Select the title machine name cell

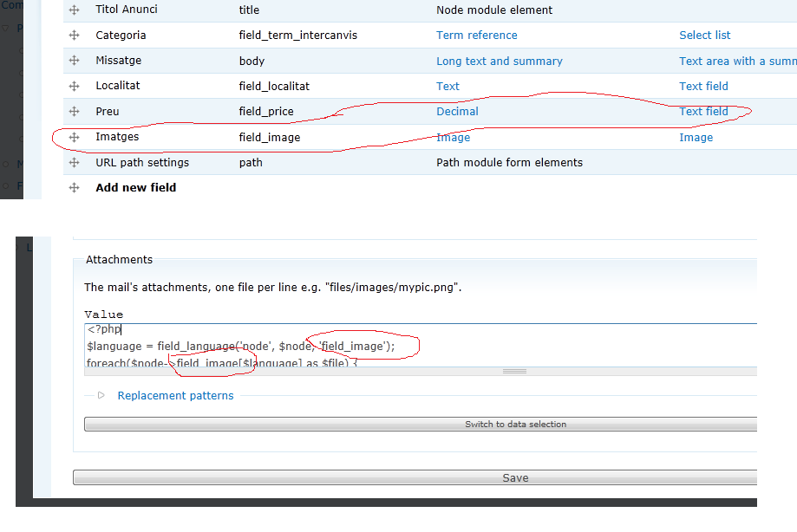click(249, 10)
